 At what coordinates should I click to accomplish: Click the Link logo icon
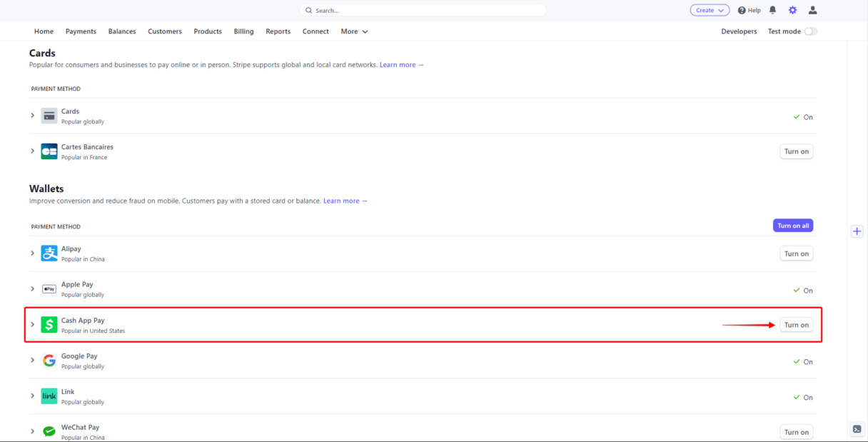[49, 396]
